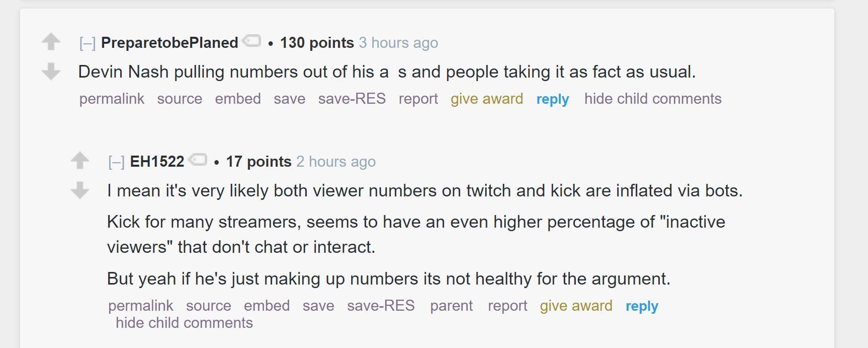Save EH1522's comment with save-RES

click(x=381, y=306)
